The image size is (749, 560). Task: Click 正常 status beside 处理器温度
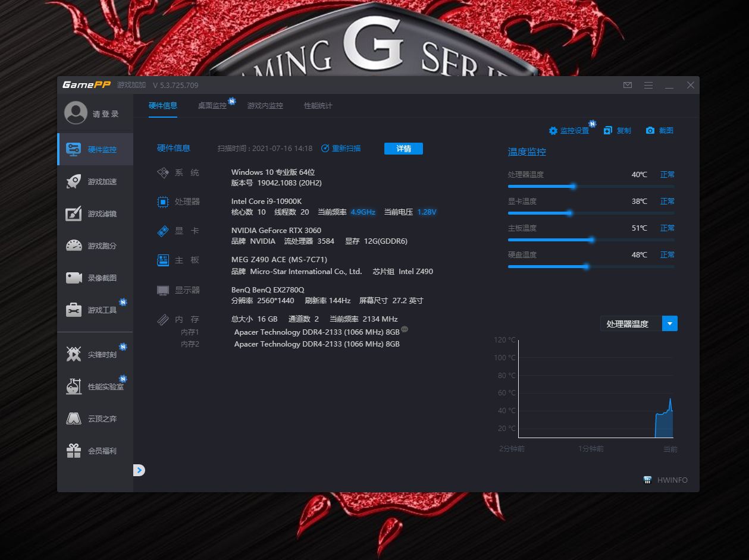tap(667, 175)
